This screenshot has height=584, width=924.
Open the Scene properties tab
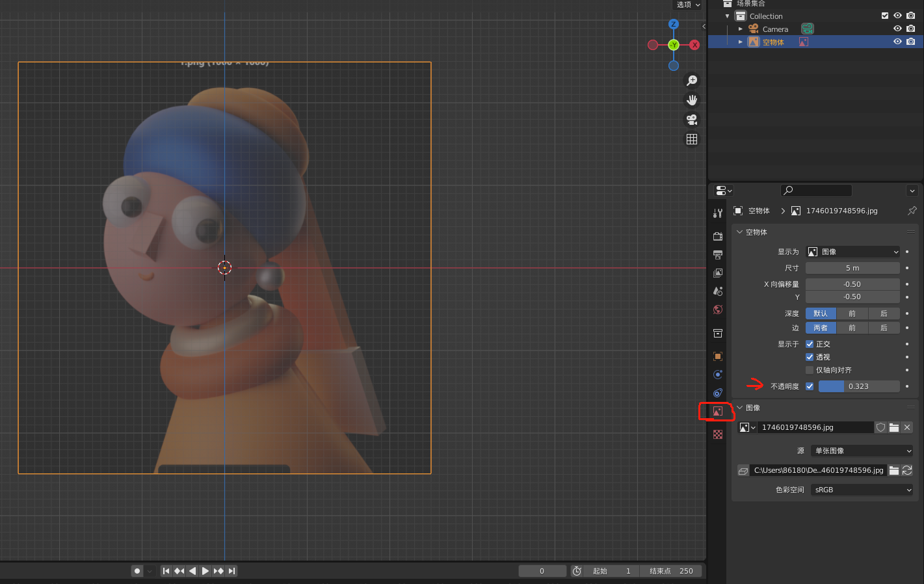718,291
